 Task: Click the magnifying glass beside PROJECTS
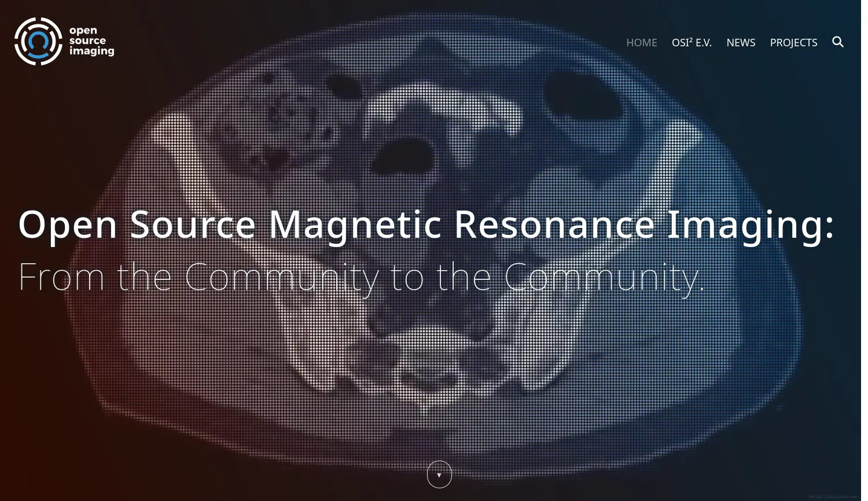838,42
